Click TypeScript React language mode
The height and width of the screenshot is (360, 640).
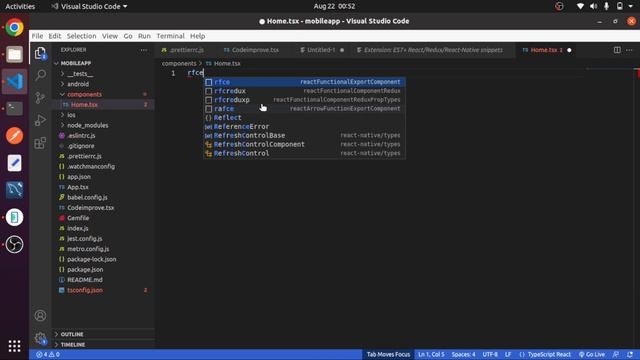point(549,354)
